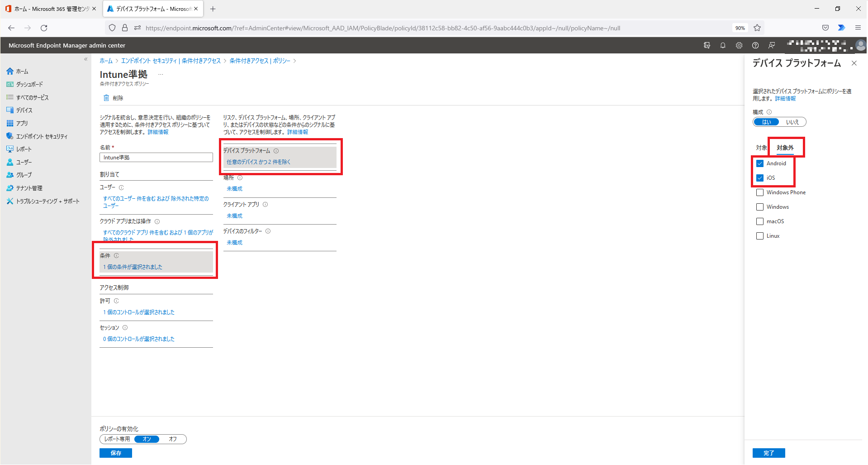Reload the page with the browser refresh button
Viewport: 868px width, 465px height.
click(x=44, y=28)
